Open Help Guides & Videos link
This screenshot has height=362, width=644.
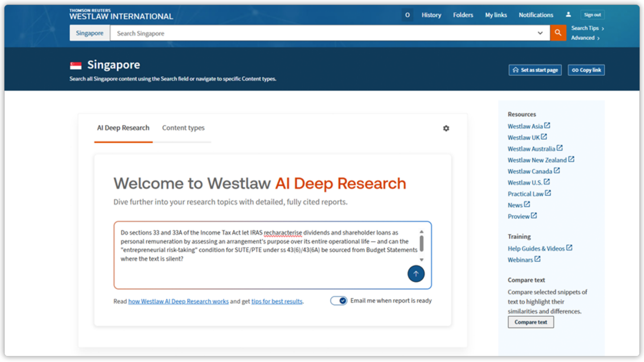pyautogui.click(x=540, y=248)
